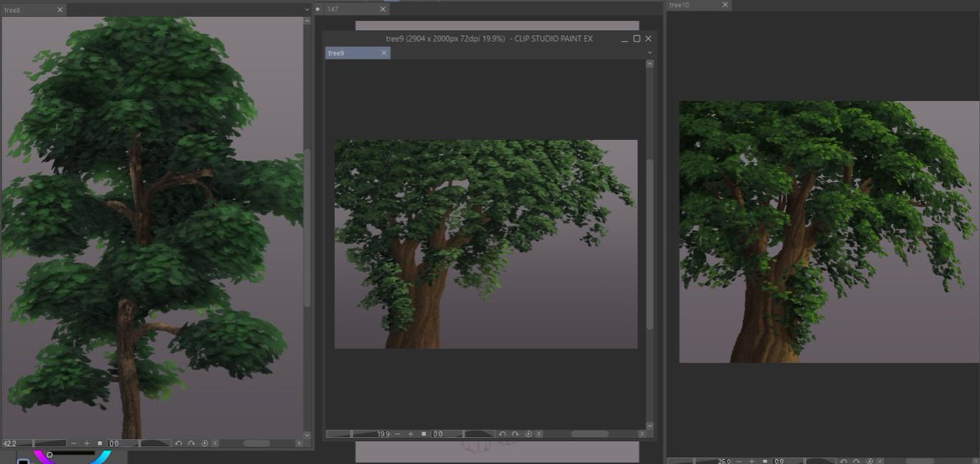Image resolution: width=980 pixels, height=464 pixels.
Task: Rotate tree9 canvas right
Action: [x=515, y=434]
